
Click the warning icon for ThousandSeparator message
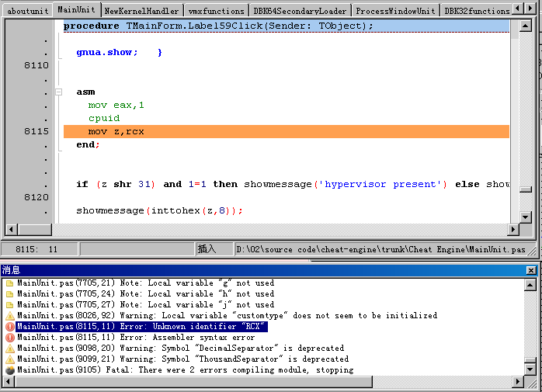(x=10, y=359)
